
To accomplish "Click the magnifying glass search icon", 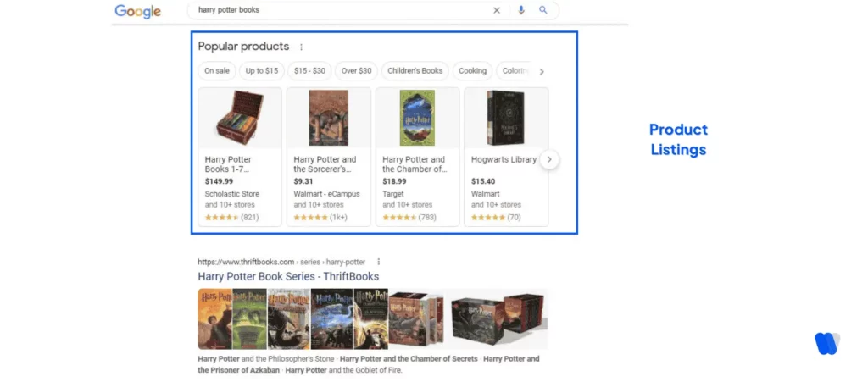I will click(x=543, y=10).
